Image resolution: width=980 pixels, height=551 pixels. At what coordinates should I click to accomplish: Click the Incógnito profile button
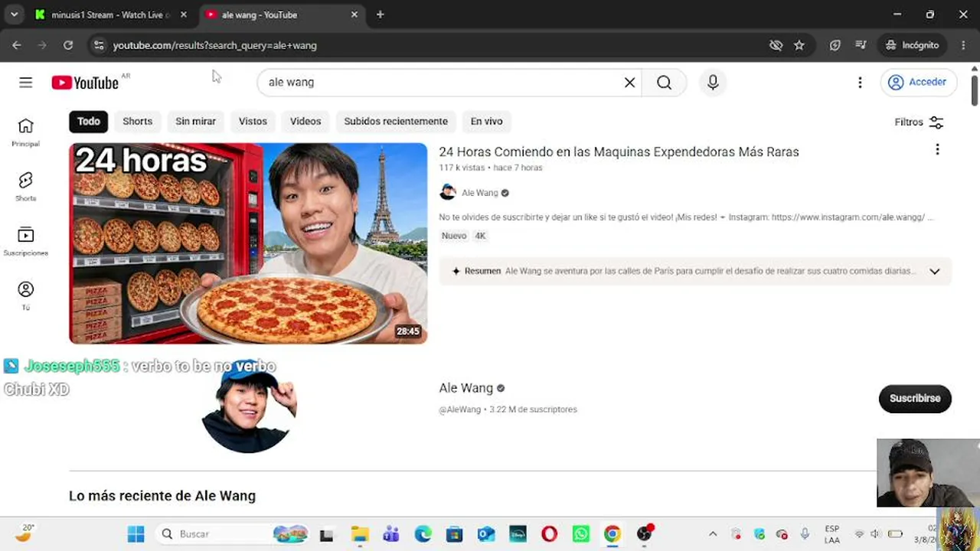(912, 45)
